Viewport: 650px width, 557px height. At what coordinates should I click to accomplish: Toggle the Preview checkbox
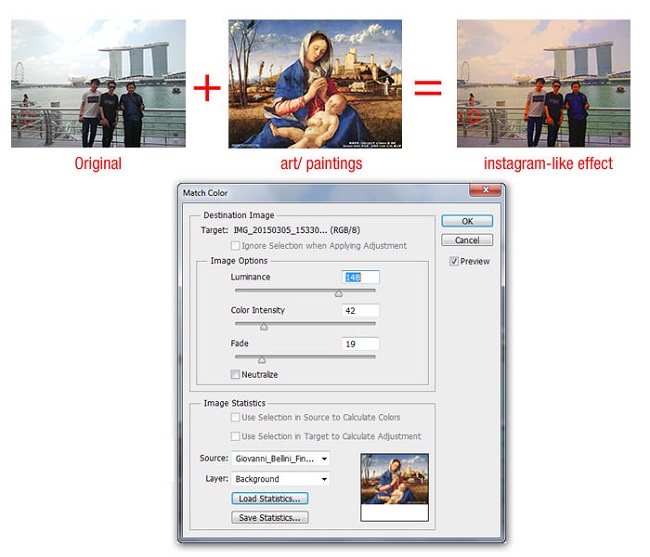click(455, 262)
